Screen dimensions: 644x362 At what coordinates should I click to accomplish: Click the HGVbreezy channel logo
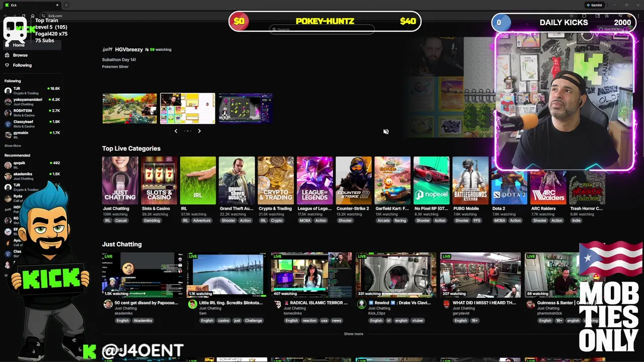(x=107, y=49)
